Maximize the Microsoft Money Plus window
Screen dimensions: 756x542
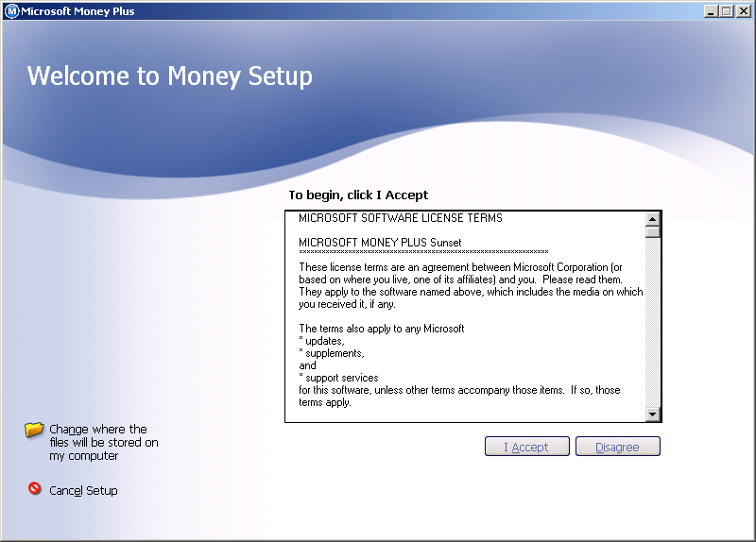tap(726, 11)
